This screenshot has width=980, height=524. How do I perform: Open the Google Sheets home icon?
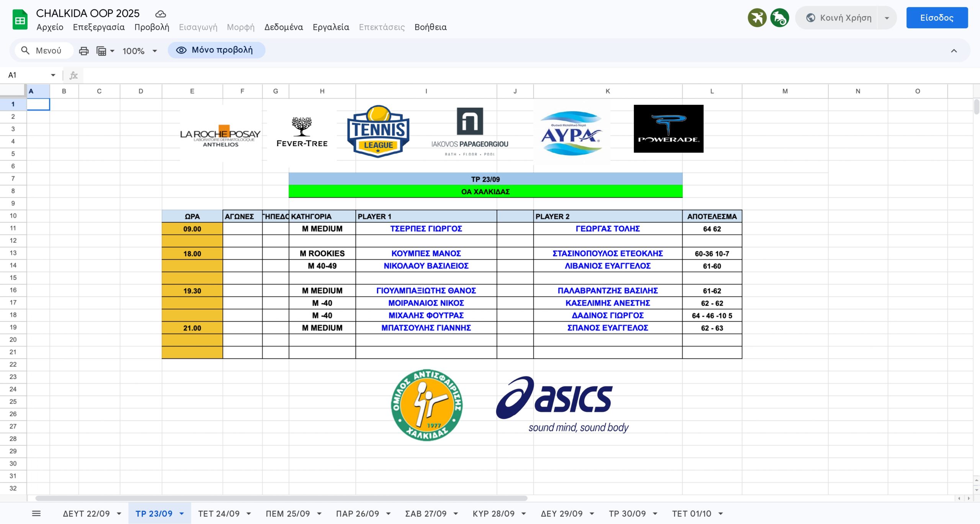(20, 20)
